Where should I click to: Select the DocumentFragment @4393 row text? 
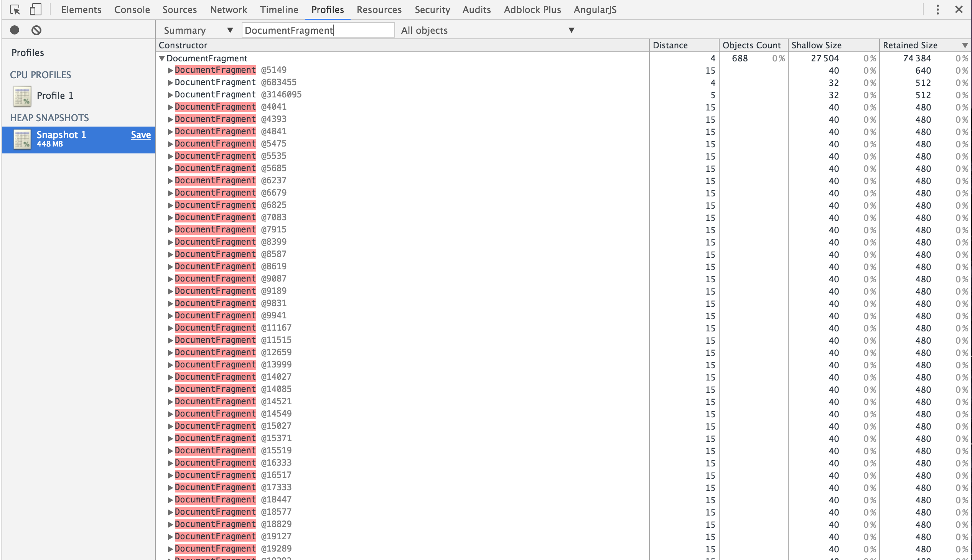[231, 119]
